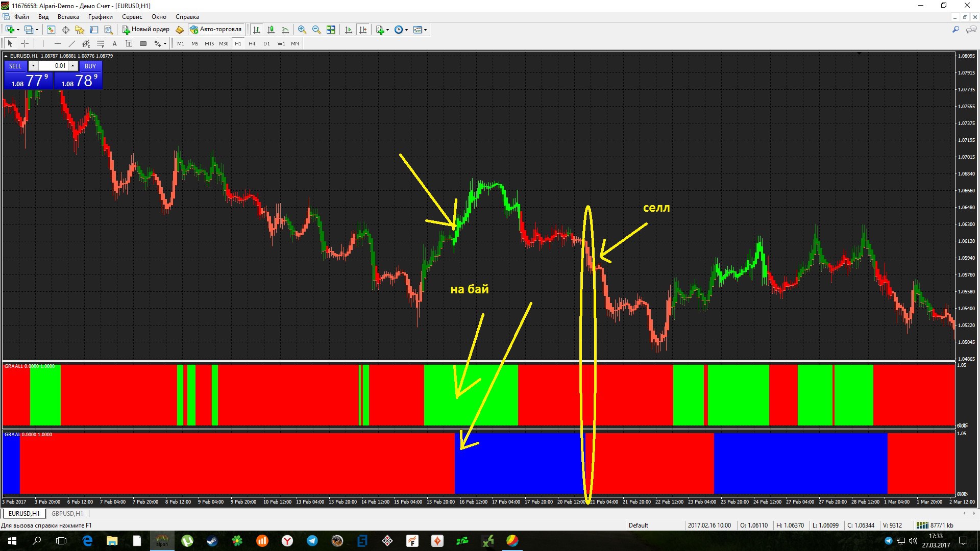Open the Market Watch panel icon

51,30
